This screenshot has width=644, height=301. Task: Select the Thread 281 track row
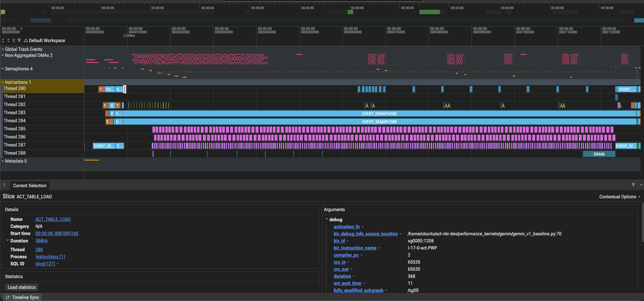click(x=42, y=97)
